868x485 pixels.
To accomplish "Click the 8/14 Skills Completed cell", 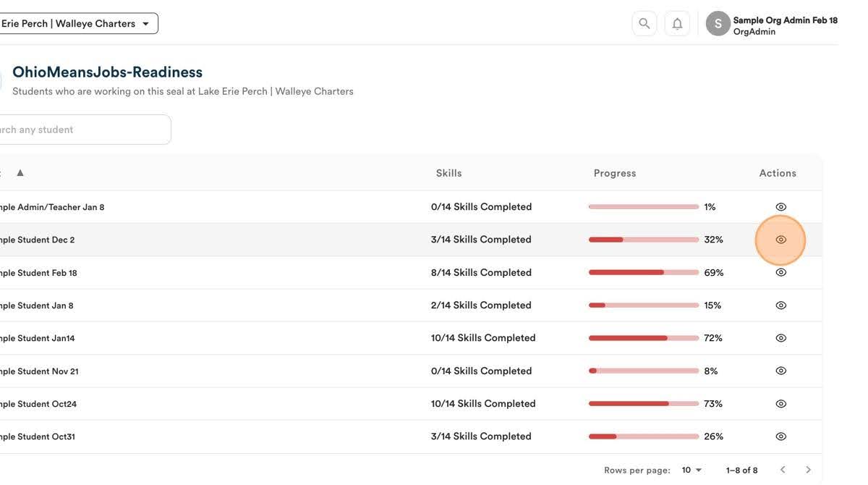I will coord(481,273).
